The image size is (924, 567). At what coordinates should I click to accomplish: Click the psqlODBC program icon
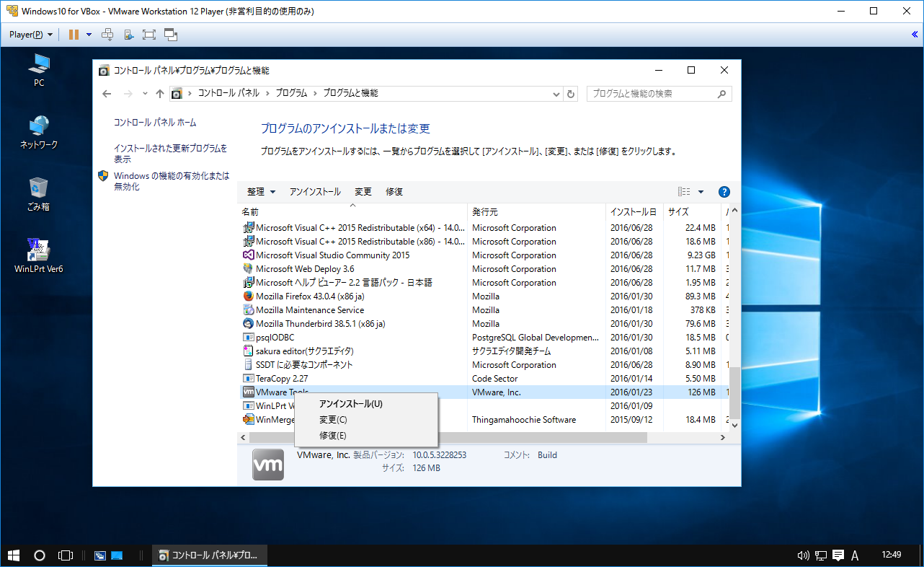pyautogui.click(x=249, y=338)
